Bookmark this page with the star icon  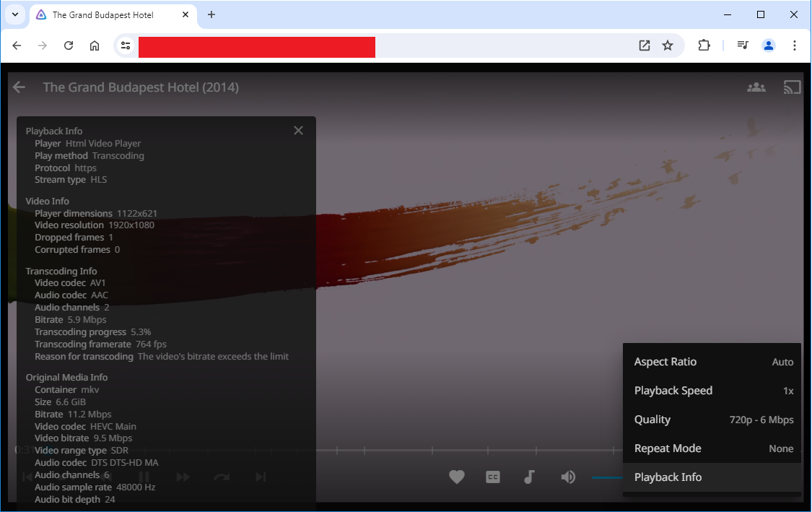668,45
